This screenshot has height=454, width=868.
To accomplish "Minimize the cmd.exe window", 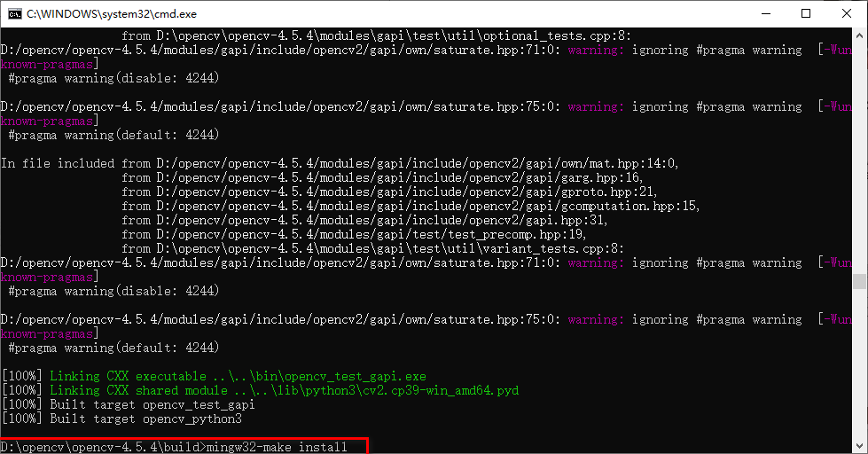I will pyautogui.click(x=766, y=14).
